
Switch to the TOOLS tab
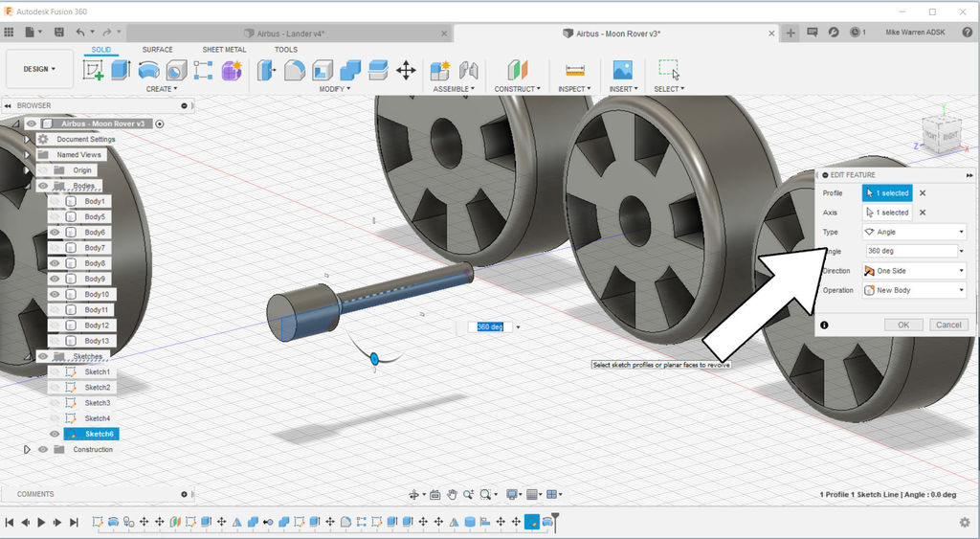click(x=285, y=50)
